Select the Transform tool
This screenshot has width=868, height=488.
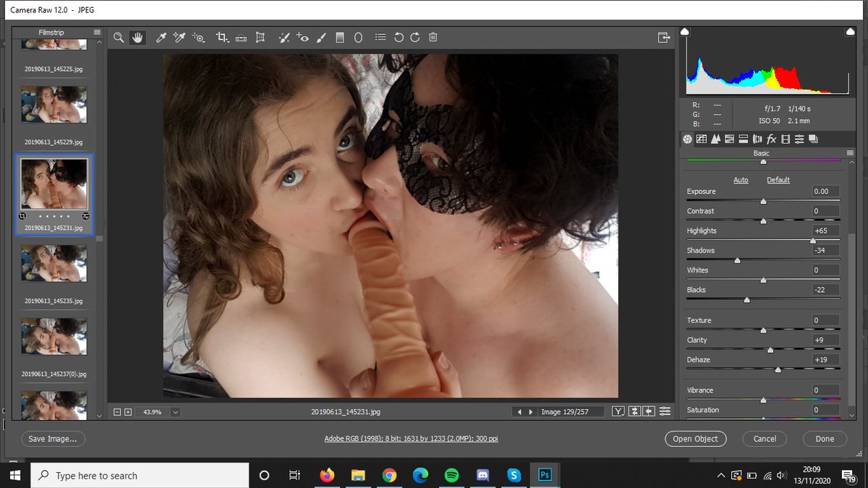pos(260,38)
